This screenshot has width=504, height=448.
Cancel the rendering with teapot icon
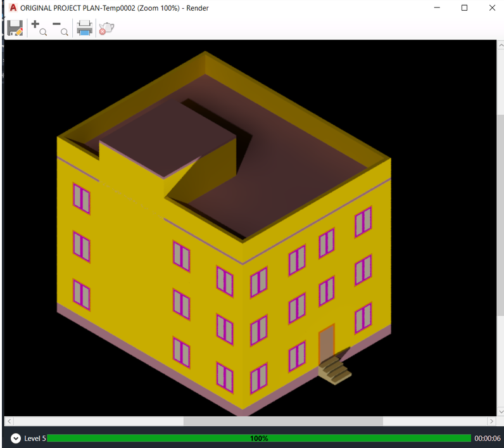pyautogui.click(x=106, y=29)
